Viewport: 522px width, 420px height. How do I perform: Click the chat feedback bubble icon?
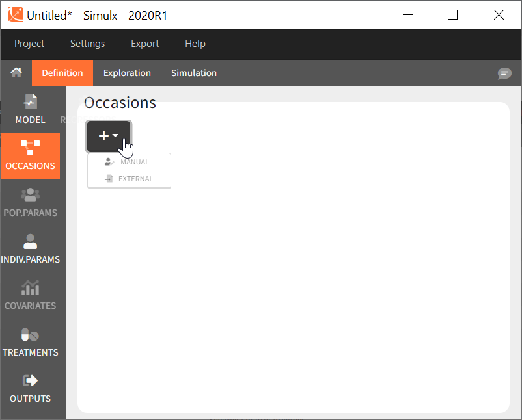(504, 73)
